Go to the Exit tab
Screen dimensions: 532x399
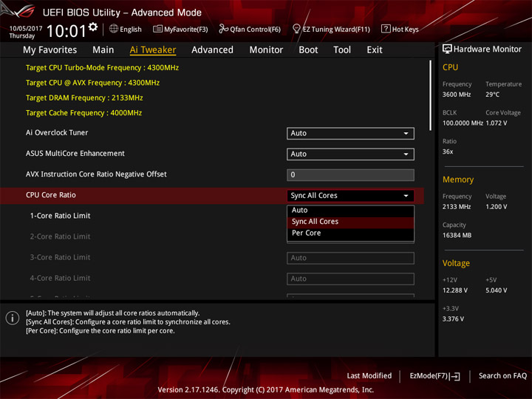pos(375,50)
